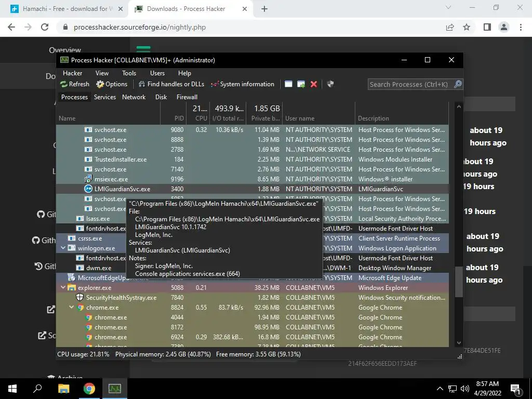Sort by the PID column header
This screenshot has height=399, width=532.
[174, 113]
